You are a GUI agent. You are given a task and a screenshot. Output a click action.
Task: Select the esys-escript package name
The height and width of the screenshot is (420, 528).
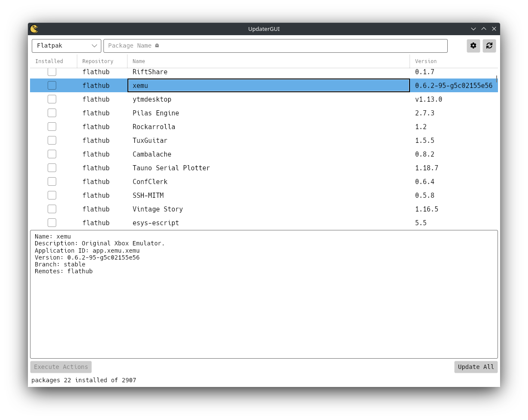click(156, 223)
